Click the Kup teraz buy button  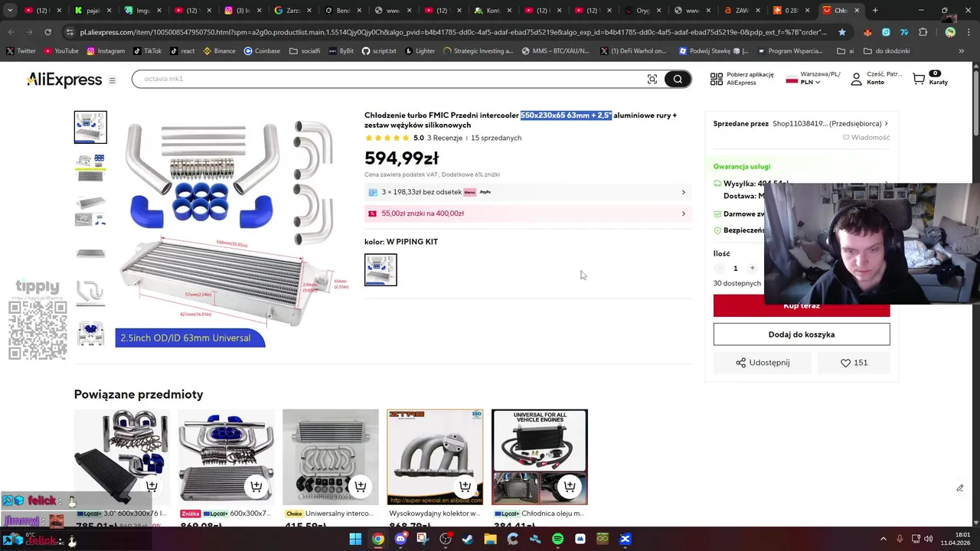pyautogui.click(x=802, y=305)
